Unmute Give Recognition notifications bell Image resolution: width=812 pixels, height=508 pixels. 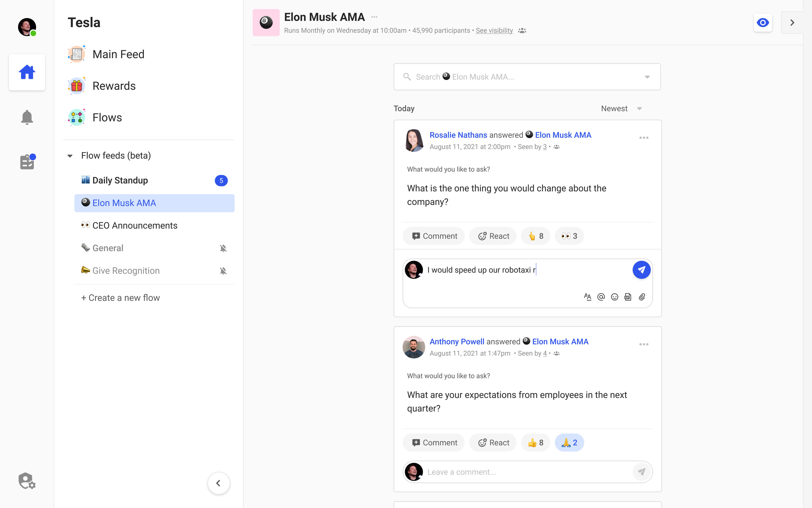223,271
